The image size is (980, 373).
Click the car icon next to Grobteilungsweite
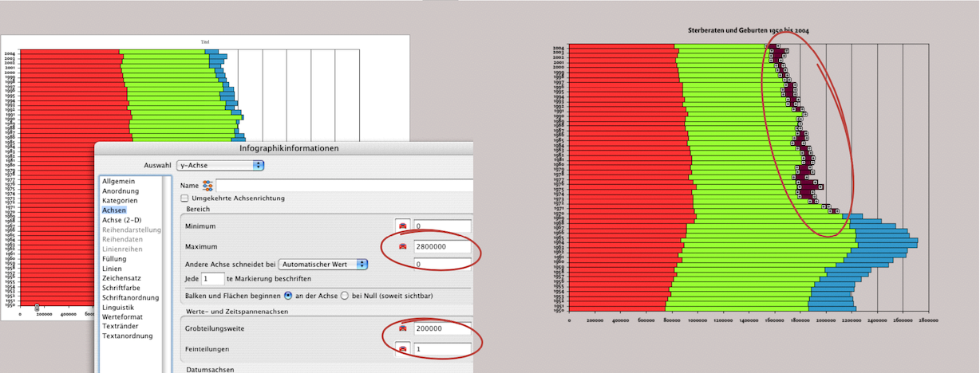[x=403, y=328]
